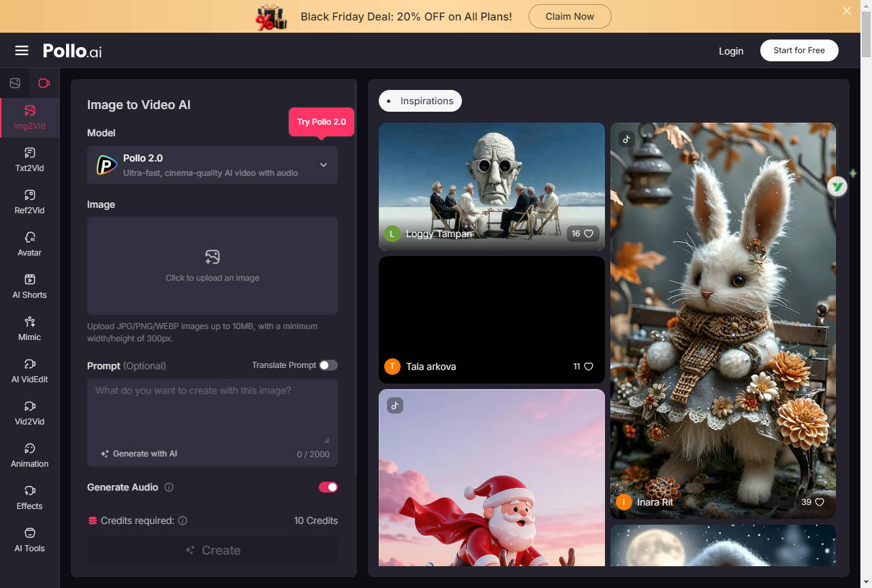Like the Inara Rit bunny video
This screenshot has height=588, width=872.
(819, 502)
